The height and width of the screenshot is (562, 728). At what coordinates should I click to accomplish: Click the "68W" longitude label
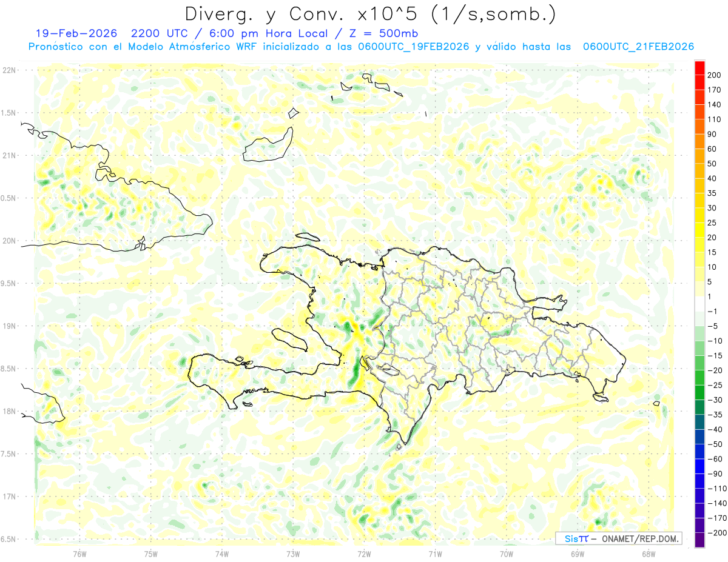tap(648, 553)
